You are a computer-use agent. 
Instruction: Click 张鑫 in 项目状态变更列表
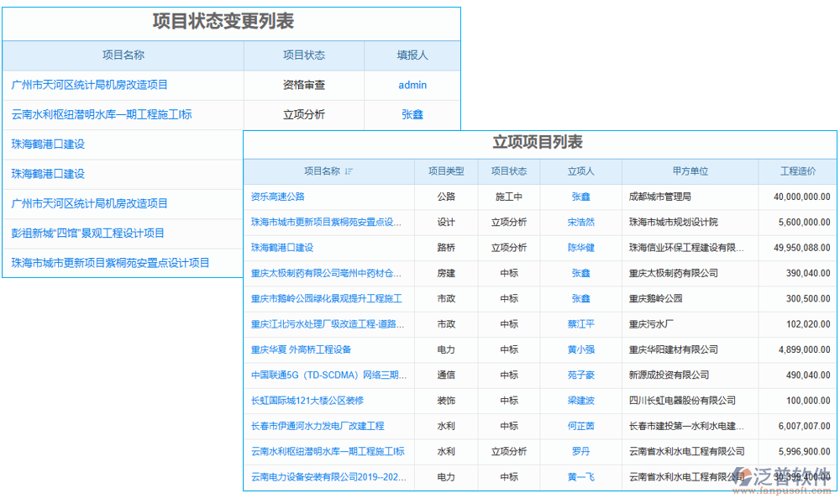[412, 114]
